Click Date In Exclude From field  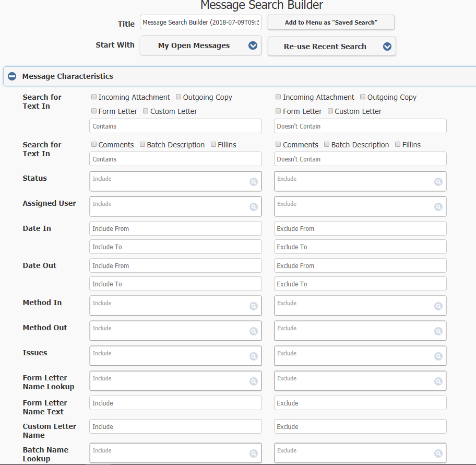pyautogui.click(x=360, y=228)
